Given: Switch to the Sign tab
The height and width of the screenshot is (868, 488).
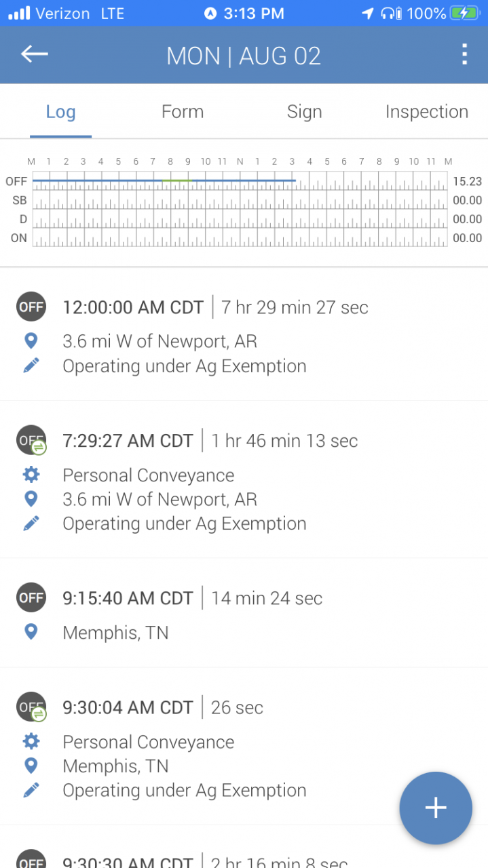Looking at the screenshot, I should tap(304, 112).
